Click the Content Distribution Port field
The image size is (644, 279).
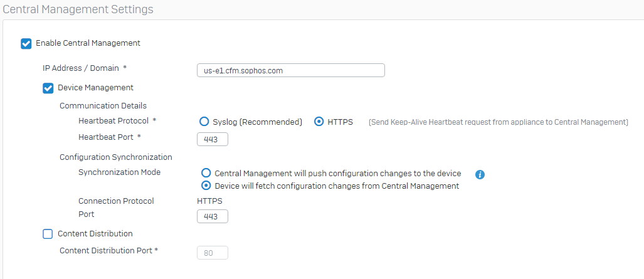tap(213, 253)
